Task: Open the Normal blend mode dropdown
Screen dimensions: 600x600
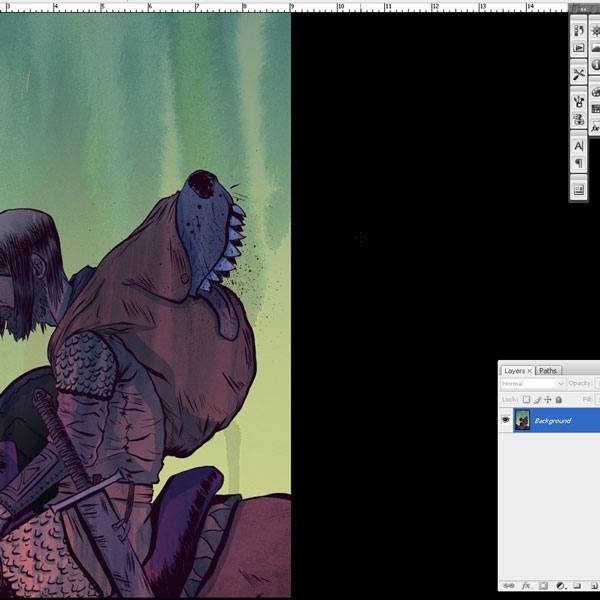Action: click(532, 384)
